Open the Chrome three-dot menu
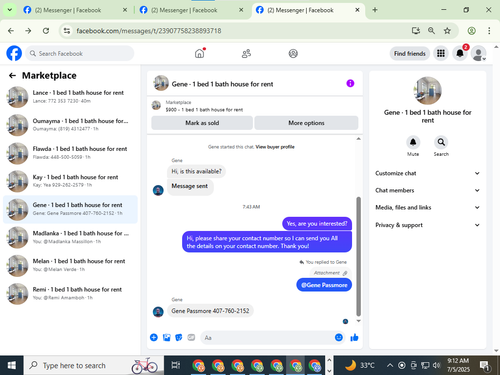This screenshot has width=500, height=375. point(489,31)
